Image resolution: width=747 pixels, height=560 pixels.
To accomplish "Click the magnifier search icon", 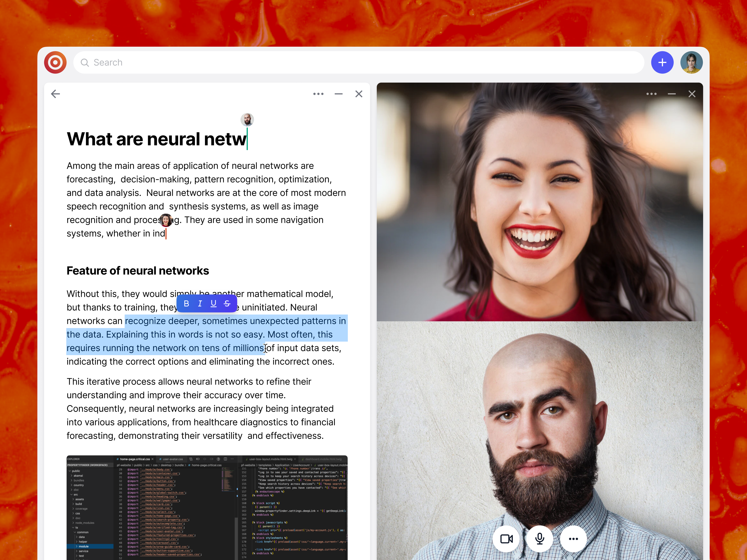I will point(85,63).
